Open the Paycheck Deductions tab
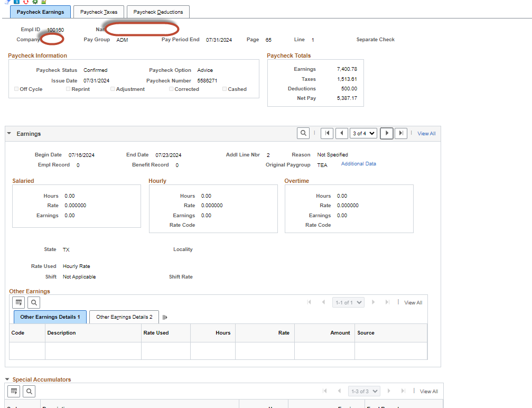The width and height of the screenshot is (532, 408). click(x=158, y=12)
